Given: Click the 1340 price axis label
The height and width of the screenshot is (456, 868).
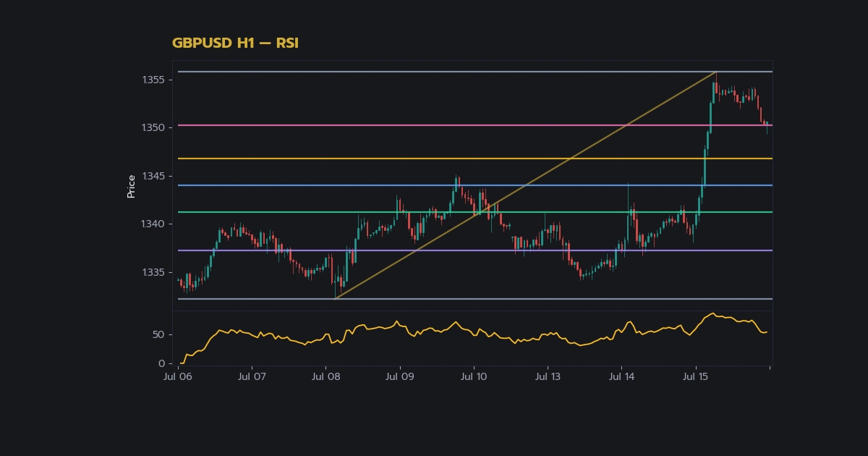Looking at the screenshot, I should click(x=153, y=224).
